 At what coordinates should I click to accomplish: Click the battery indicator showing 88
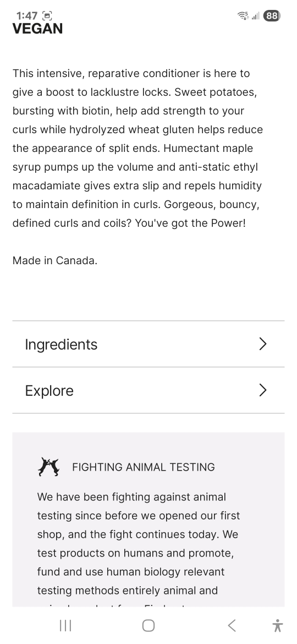pos(272,16)
